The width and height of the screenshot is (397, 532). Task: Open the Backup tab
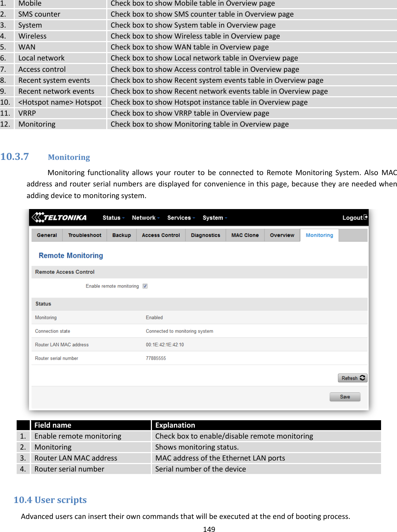click(121, 235)
